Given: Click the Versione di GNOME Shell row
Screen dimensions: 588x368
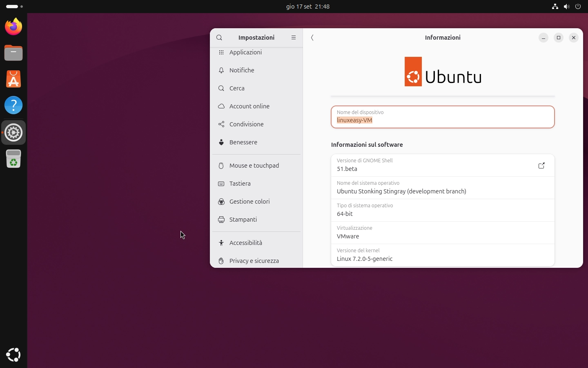Looking at the screenshot, I should coord(443,165).
